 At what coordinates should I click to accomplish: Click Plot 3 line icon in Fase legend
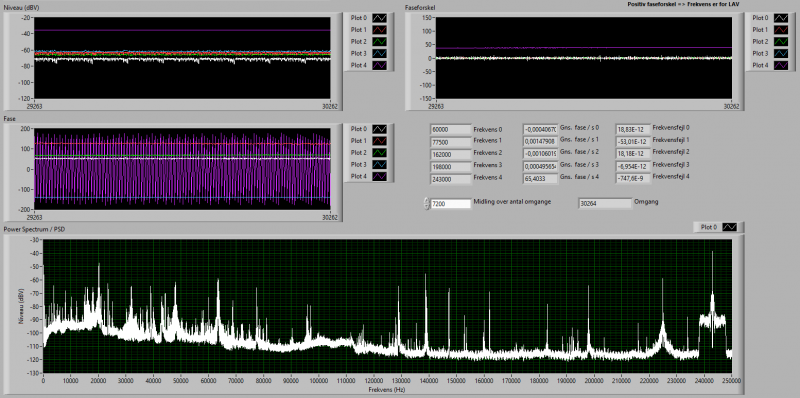pyautogui.click(x=380, y=164)
